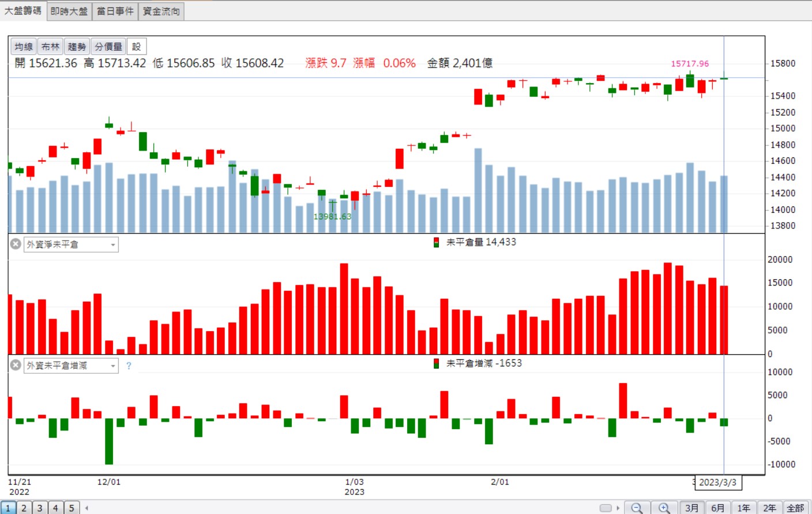Open chart settings with the 設 button
The height and width of the screenshot is (514, 812).
[137, 47]
